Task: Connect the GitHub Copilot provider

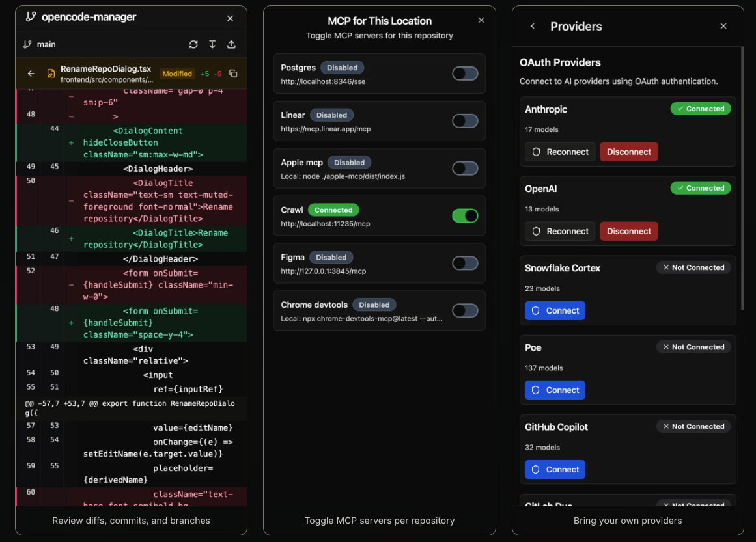Action: (555, 470)
